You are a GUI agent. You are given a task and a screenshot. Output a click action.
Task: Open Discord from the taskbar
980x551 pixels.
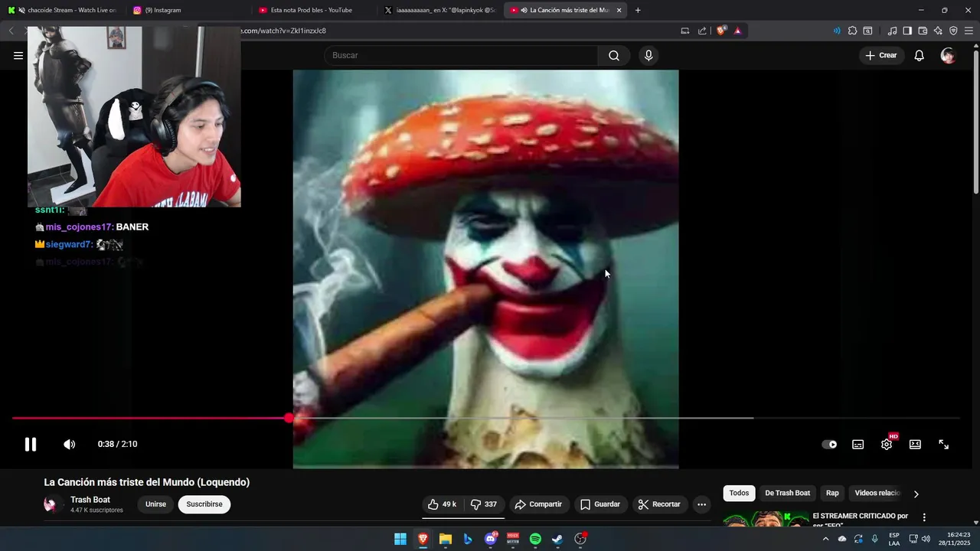point(491,539)
